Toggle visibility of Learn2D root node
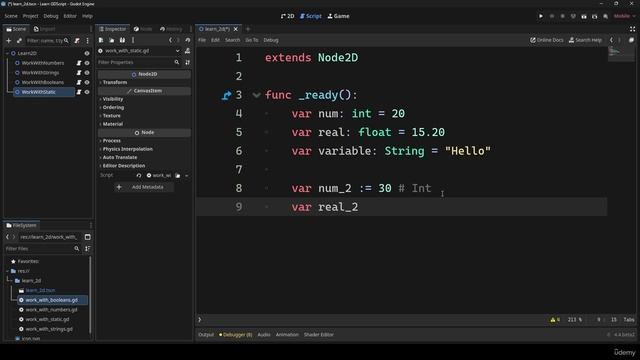The image size is (640, 360). click(87, 53)
